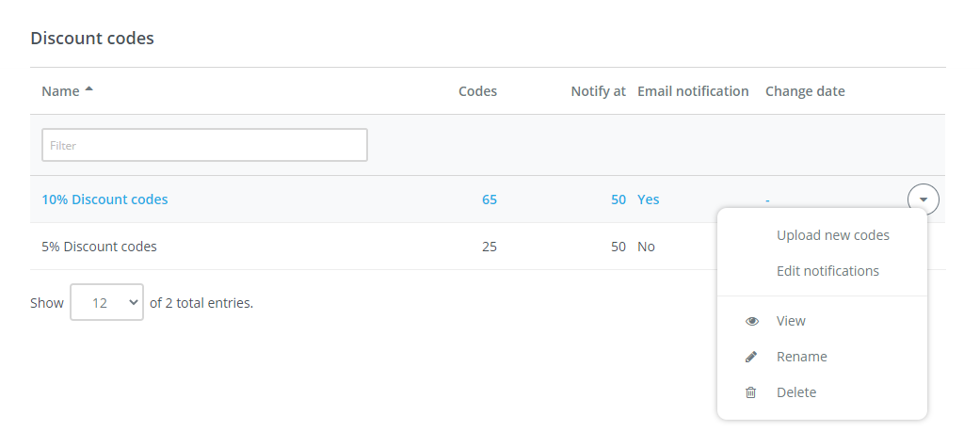Click the No email notification cell

(x=646, y=247)
